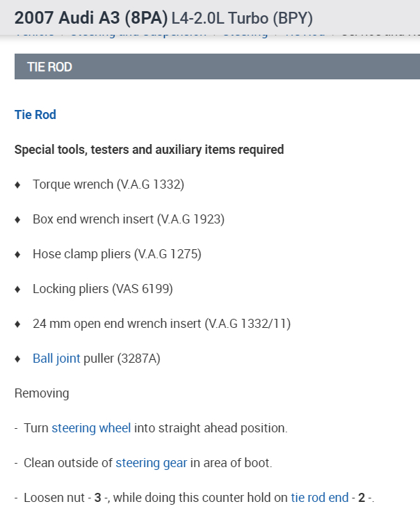This screenshot has height=527, width=420.
Task: Select the Box end wrench insert item
Action: pos(128,219)
